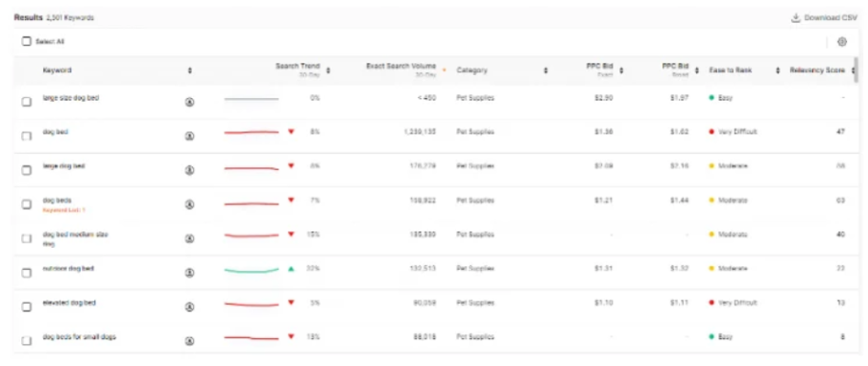
Task: Sort by Exact Search Volume arrow
Action: pos(444,70)
